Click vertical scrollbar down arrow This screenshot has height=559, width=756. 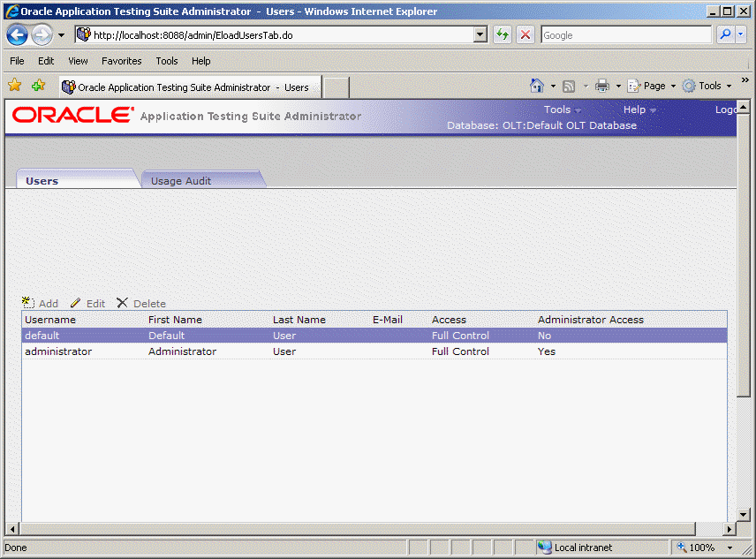click(x=744, y=515)
